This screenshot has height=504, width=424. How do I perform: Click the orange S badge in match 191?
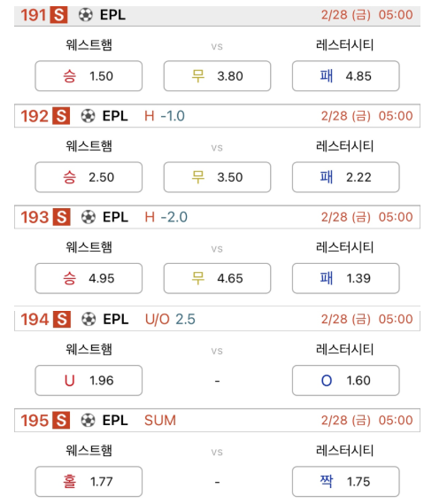tap(58, 15)
